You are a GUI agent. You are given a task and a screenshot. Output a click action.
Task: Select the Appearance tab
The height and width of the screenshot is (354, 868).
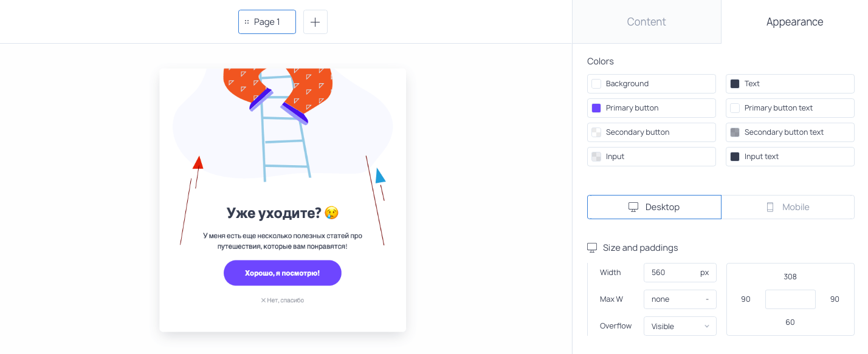click(794, 22)
